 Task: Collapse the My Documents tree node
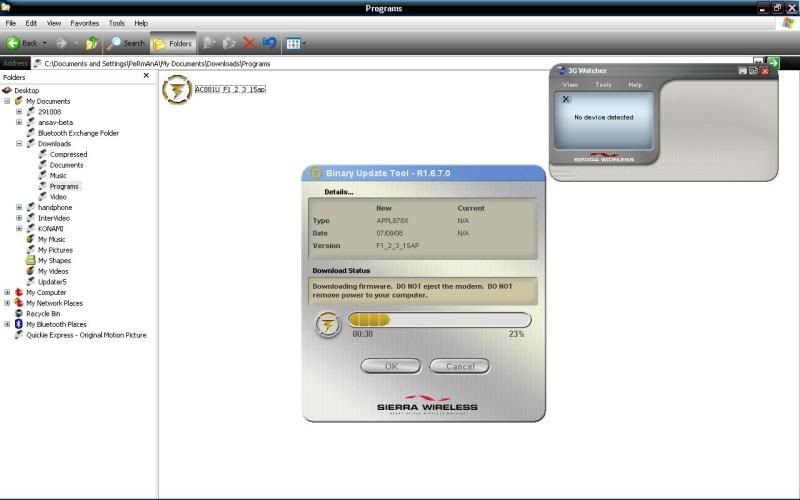pos(7,101)
